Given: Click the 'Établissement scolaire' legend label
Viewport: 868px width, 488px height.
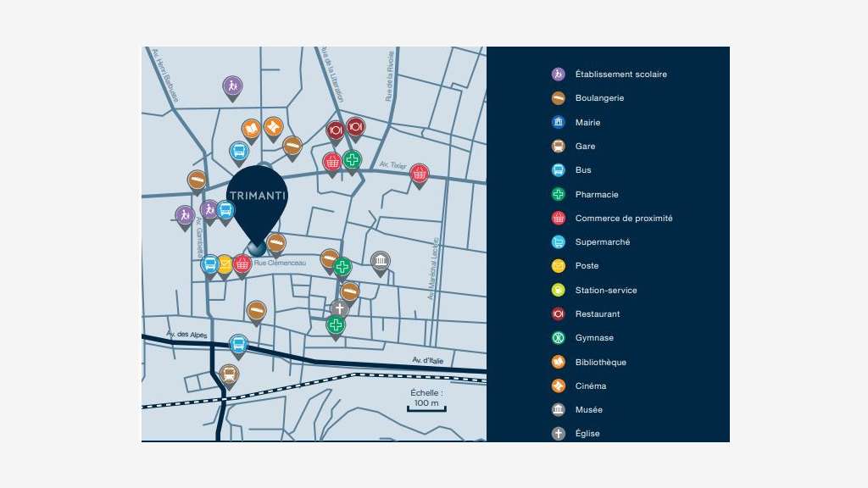Looking at the screenshot, I should 621,75.
